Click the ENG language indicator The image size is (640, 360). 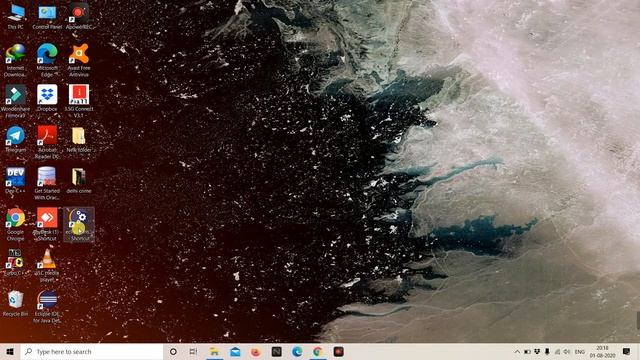pyautogui.click(x=580, y=351)
